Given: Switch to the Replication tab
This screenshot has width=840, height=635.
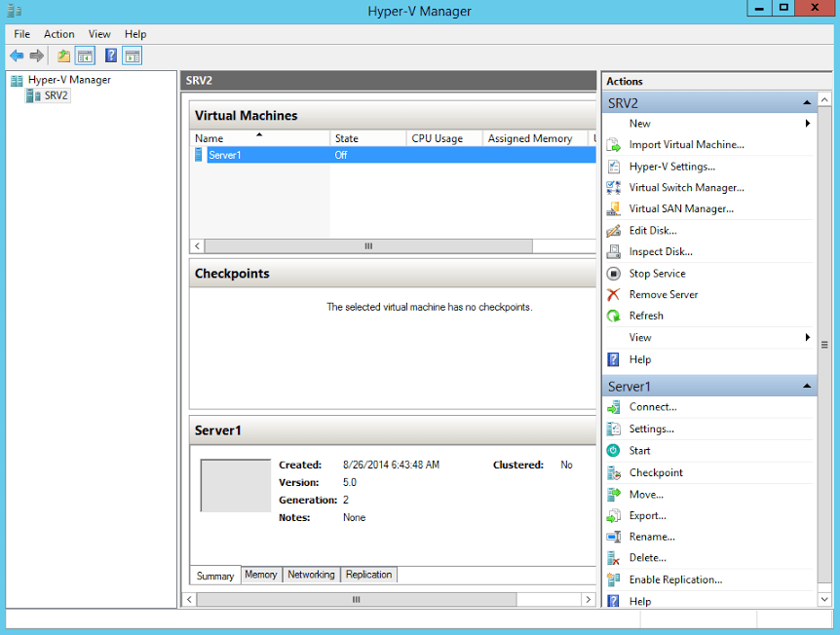Looking at the screenshot, I should [368, 575].
